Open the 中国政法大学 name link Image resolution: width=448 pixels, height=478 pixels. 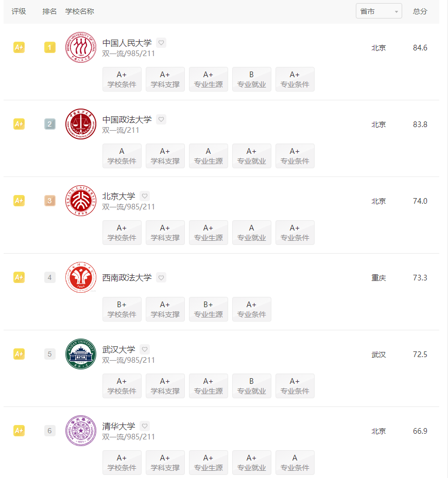(x=127, y=119)
